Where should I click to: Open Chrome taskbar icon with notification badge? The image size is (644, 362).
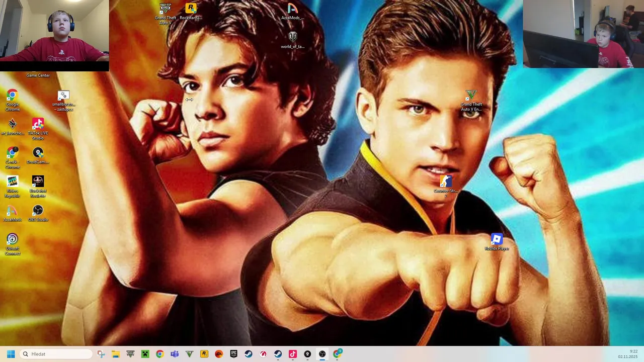pos(337,354)
